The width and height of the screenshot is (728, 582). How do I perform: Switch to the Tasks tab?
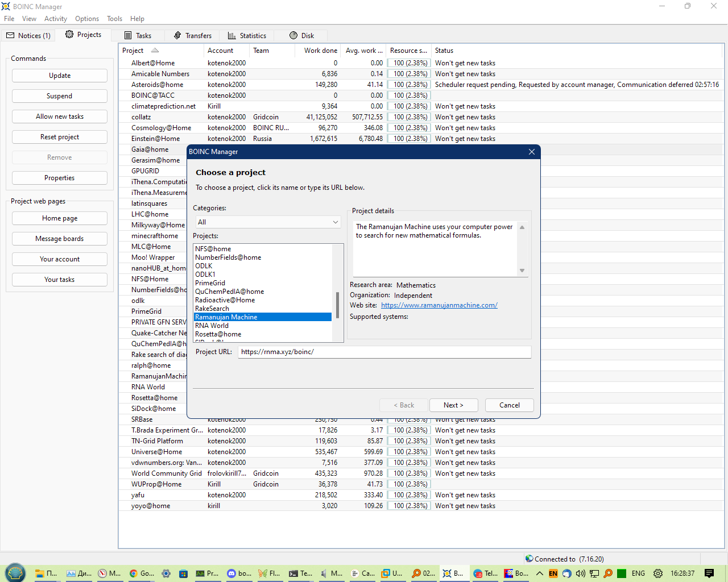click(x=138, y=35)
